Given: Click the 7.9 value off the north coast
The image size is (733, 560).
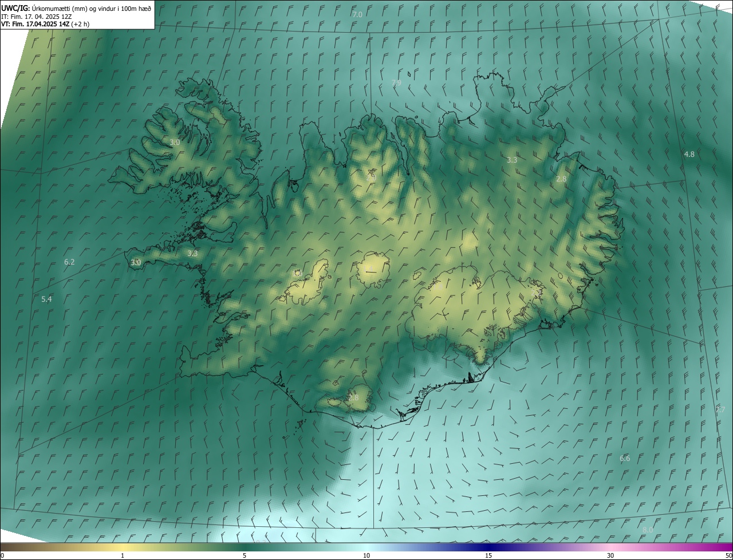Looking at the screenshot, I should point(396,83).
